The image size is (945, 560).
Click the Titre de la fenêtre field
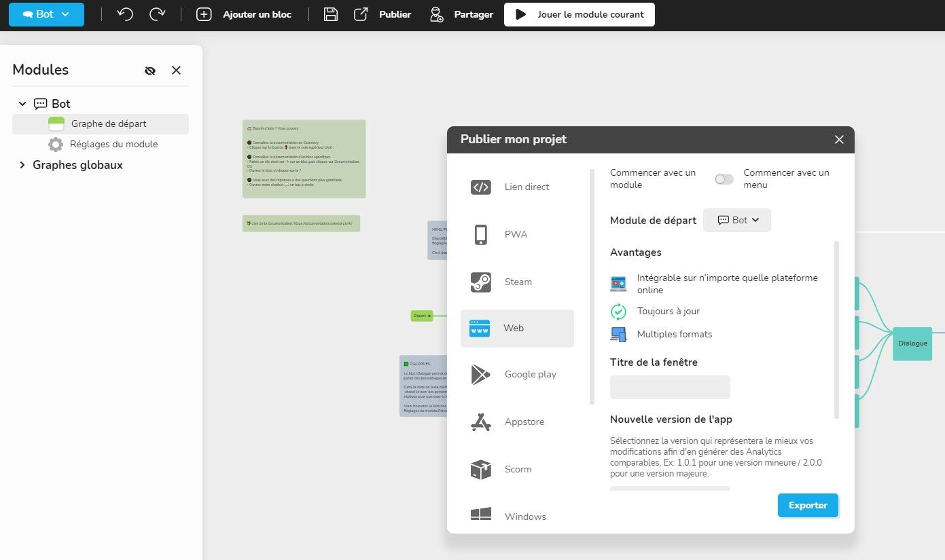point(670,387)
